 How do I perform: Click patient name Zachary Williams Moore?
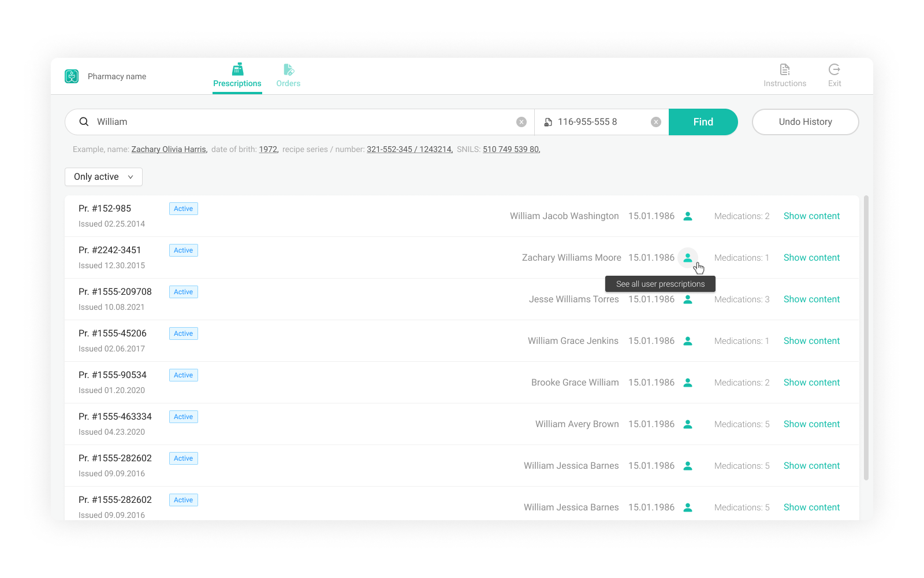[x=572, y=258]
